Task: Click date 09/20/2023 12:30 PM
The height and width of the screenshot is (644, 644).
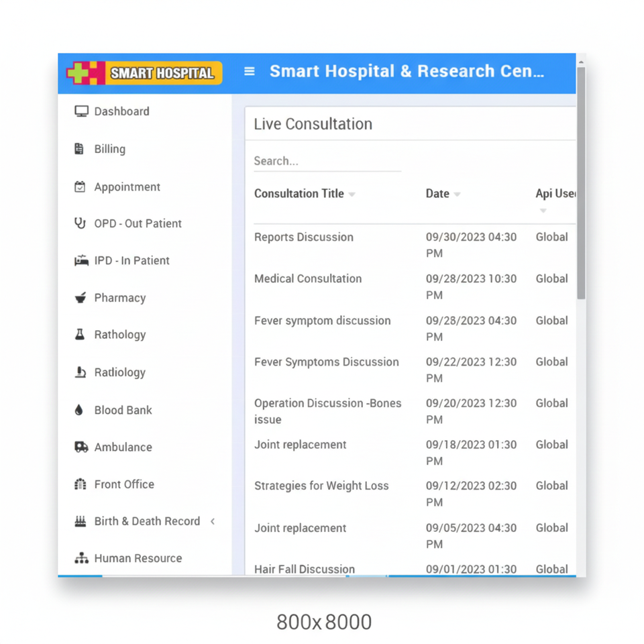Action: click(471, 411)
